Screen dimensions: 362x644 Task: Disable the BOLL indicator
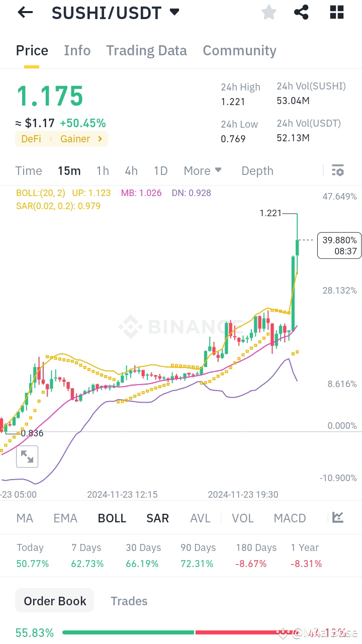coord(112,518)
